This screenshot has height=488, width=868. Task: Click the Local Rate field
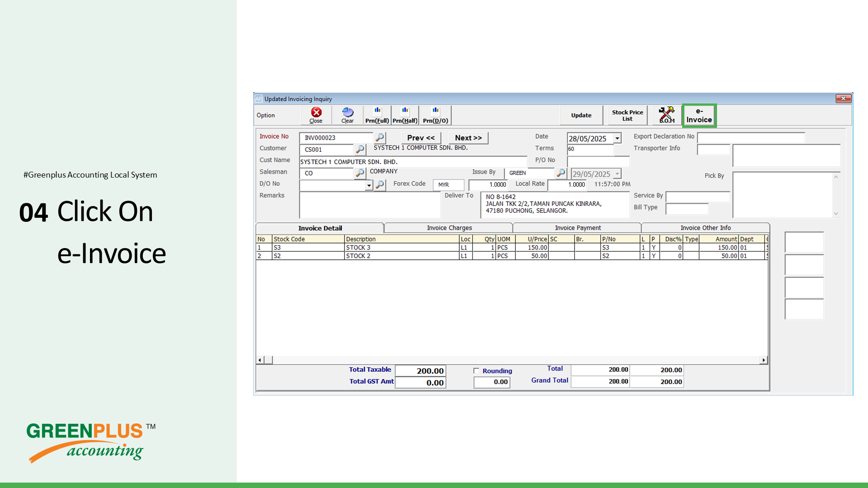(x=567, y=185)
